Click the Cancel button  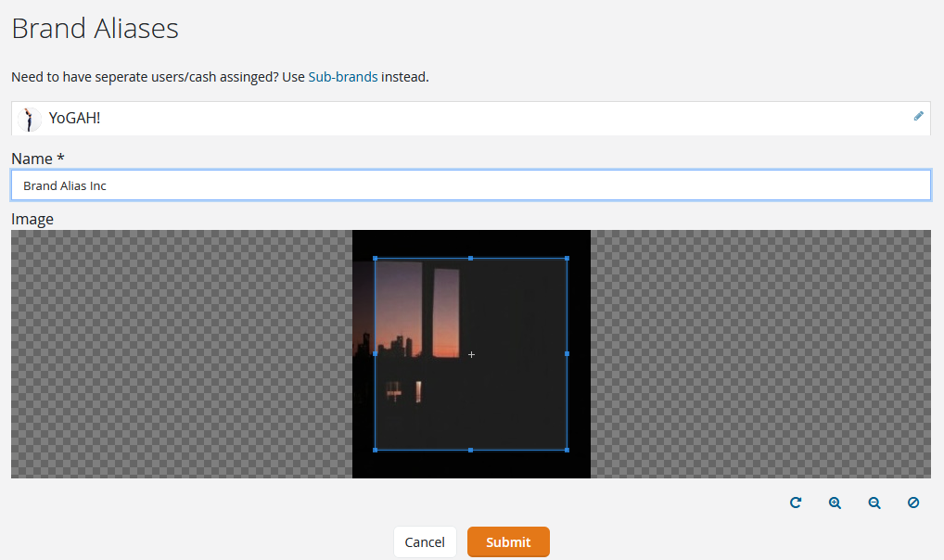coord(425,542)
